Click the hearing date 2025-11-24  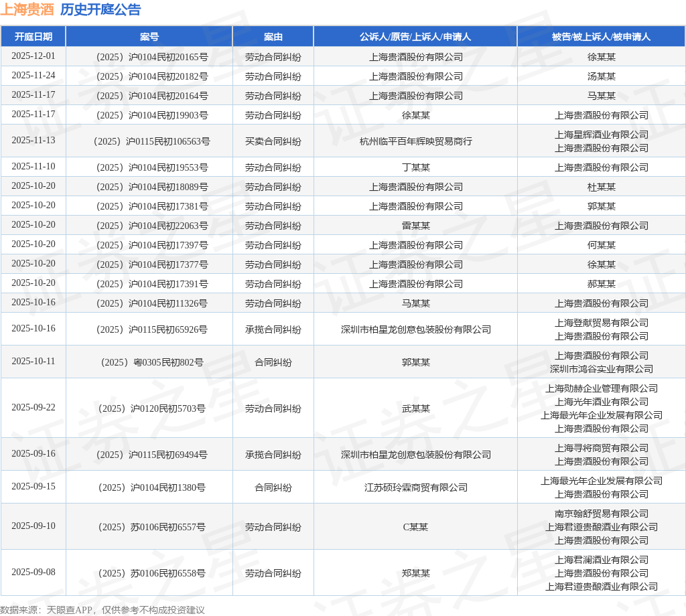33,75
